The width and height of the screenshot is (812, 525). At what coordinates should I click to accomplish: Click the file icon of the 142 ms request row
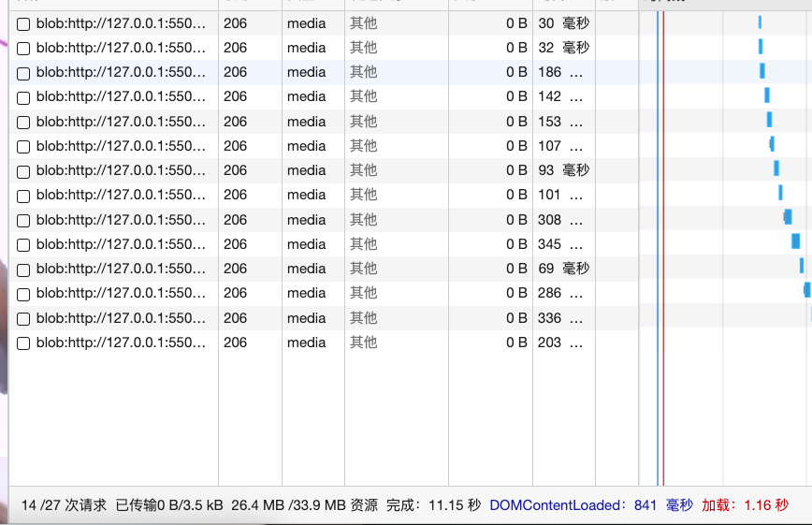[23, 97]
